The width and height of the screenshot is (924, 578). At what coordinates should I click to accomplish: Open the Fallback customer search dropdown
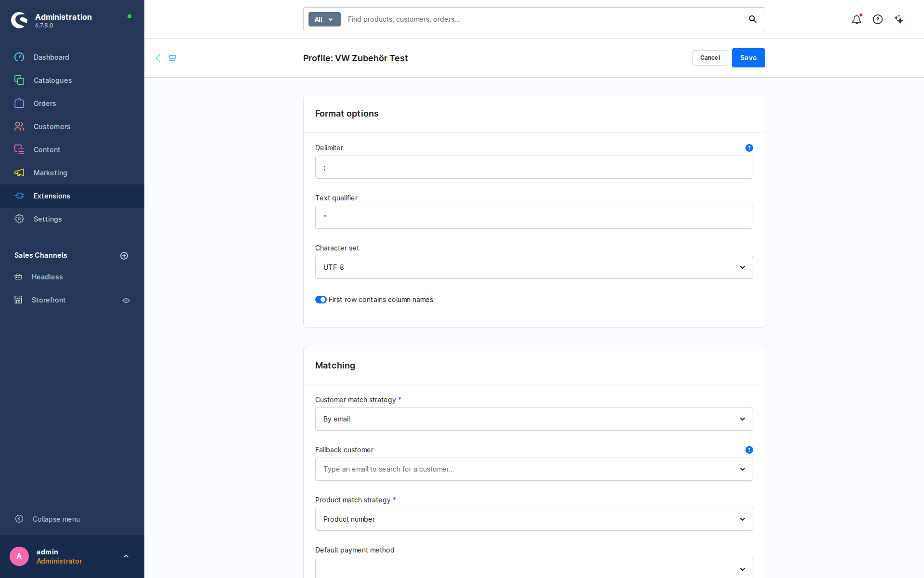pos(534,469)
